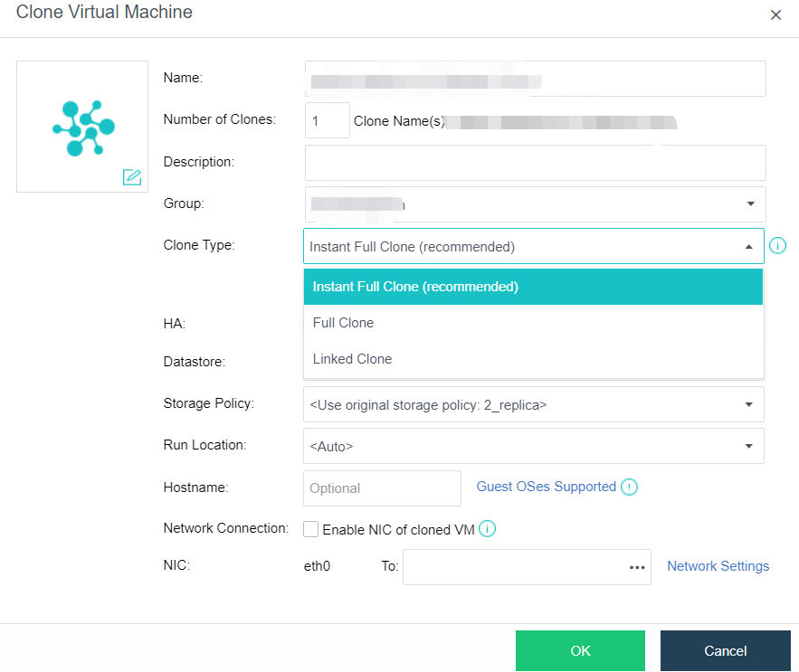Click info icon beside Enable NIC checkbox

click(487, 530)
